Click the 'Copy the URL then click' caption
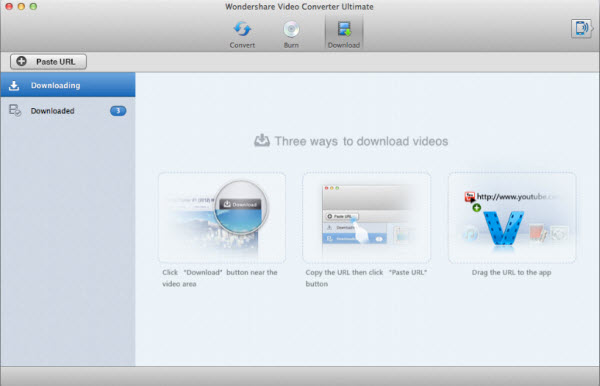This screenshot has width=600, height=386. pos(366,278)
